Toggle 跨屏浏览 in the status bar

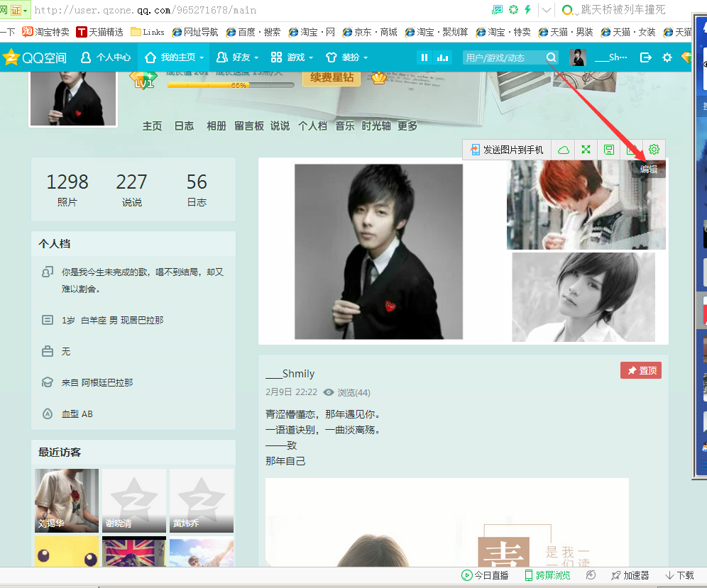click(547, 575)
